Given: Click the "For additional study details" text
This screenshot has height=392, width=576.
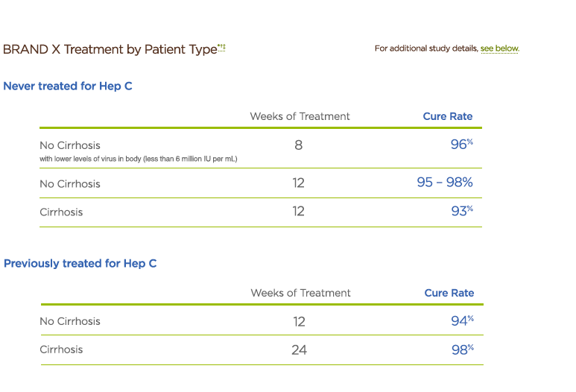Looking at the screenshot, I should click(427, 48).
